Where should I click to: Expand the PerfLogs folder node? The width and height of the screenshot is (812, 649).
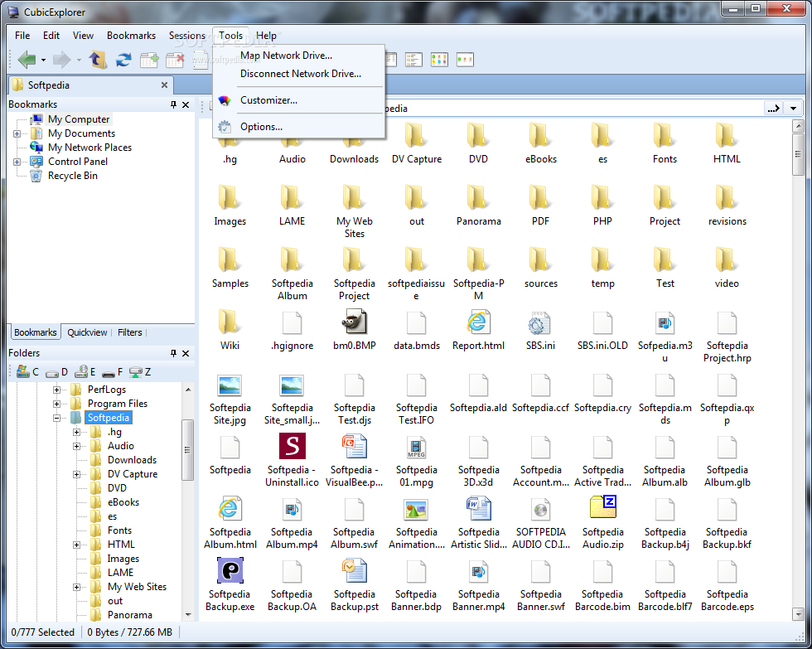click(56, 390)
